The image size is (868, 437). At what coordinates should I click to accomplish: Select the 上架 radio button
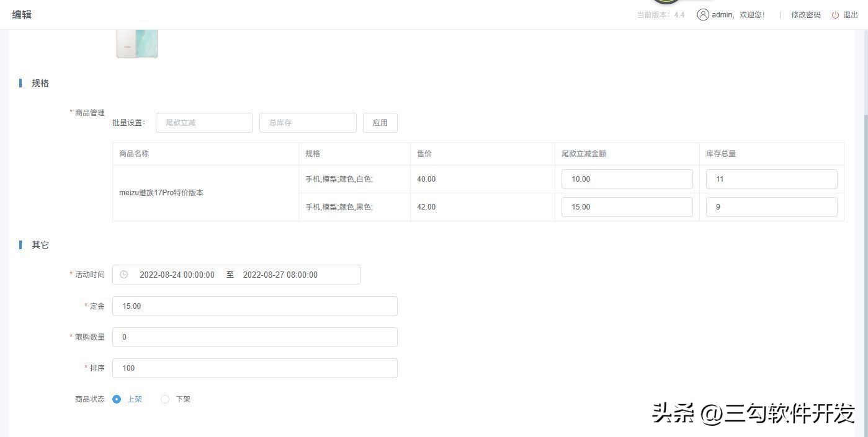(117, 399)
